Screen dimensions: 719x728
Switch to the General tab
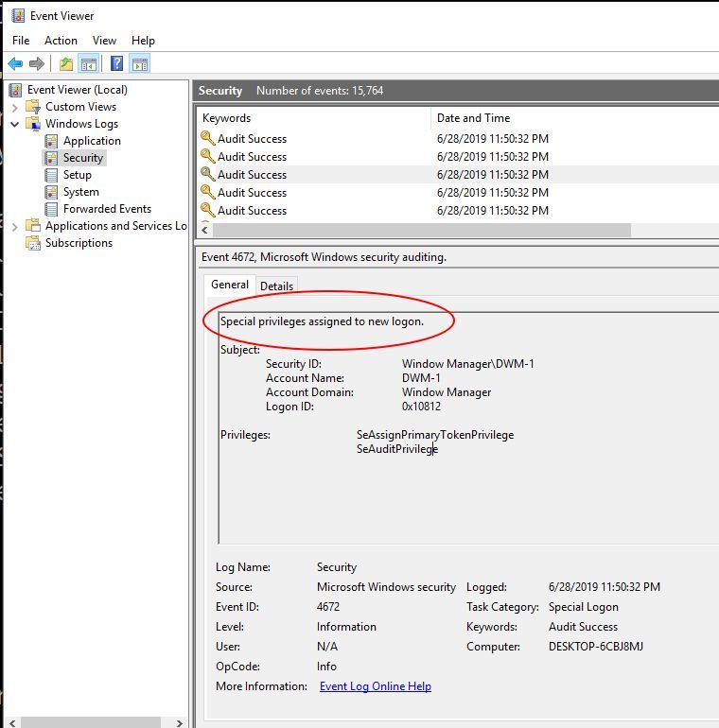230,285
